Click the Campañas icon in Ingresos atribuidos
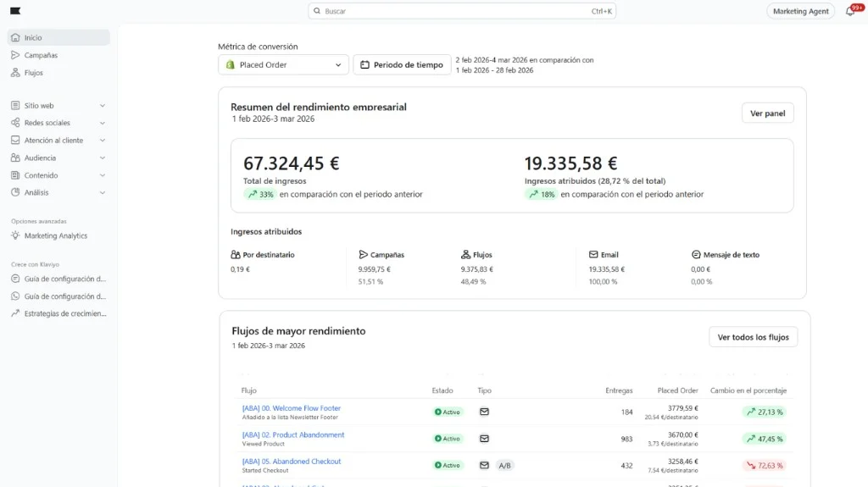Image resolution: width=868 pixels, height=487 pixels. click(x=363, y=255)
